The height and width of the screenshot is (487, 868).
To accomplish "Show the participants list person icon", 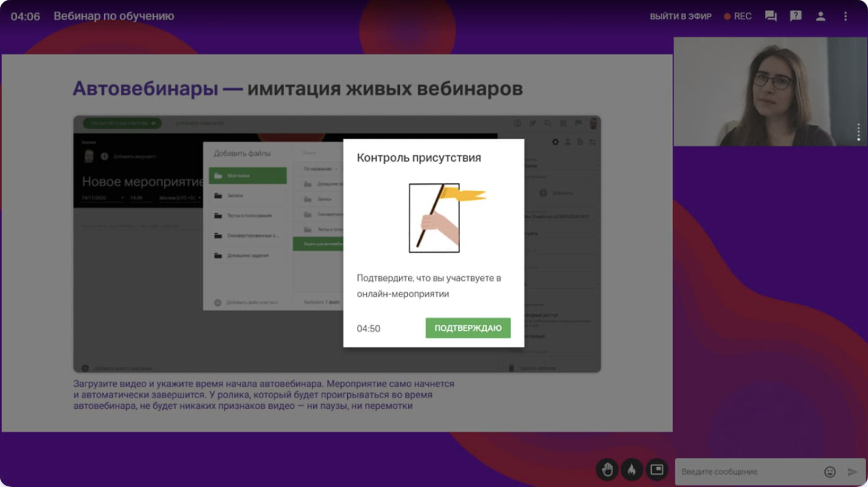I will 820,17.
